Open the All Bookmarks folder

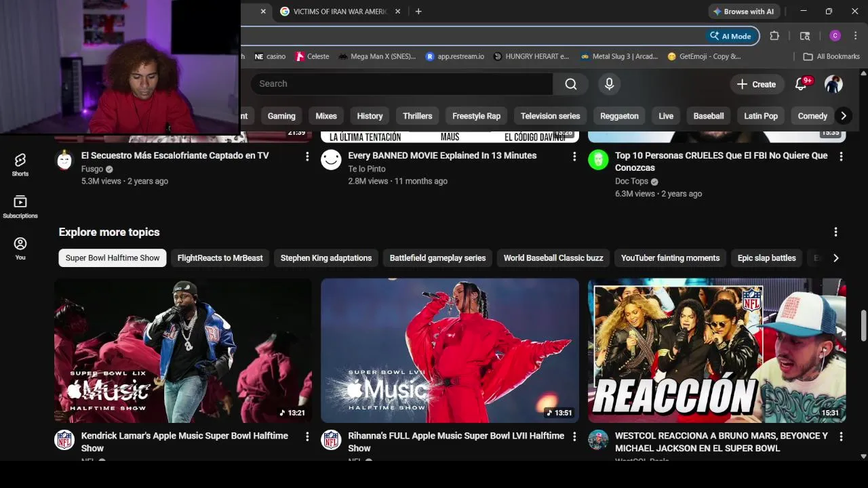click(x=831, y=56)
